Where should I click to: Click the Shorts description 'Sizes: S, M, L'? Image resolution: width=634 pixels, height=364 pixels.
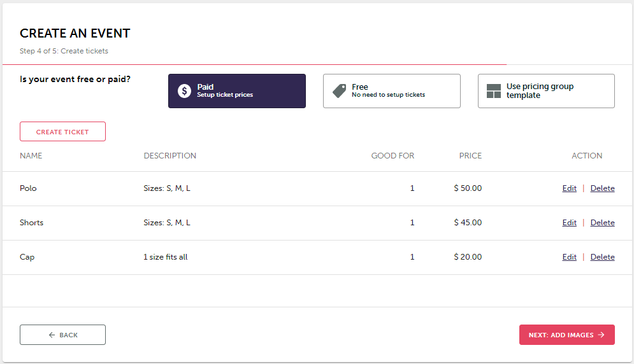tap(166, 223)
